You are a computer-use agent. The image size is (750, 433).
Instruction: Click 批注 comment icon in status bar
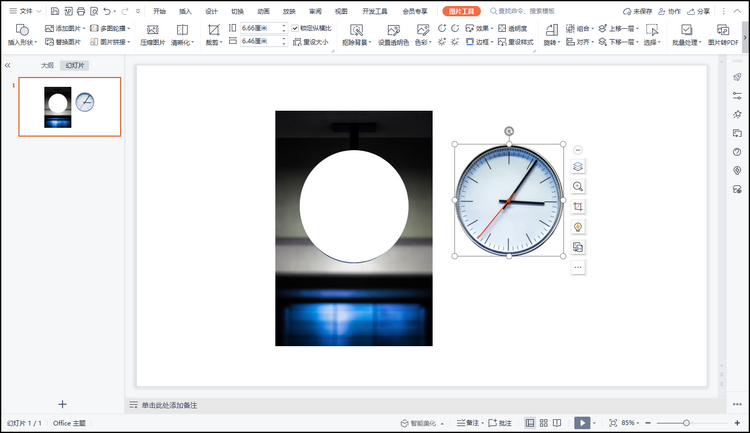499,423
